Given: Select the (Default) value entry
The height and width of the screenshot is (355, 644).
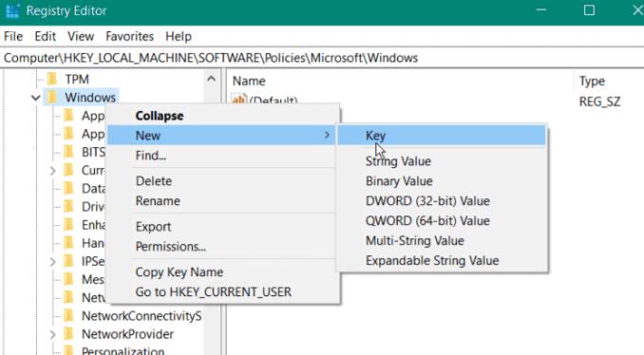Looking at the screenshot, I should [274, 100].
